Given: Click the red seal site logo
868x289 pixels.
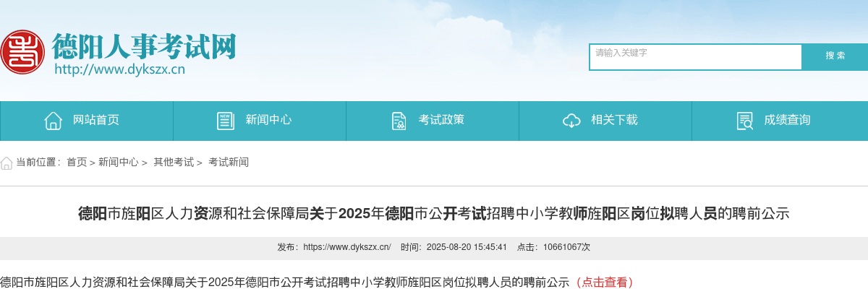Looking at the screenshot, I should point(22,51).
